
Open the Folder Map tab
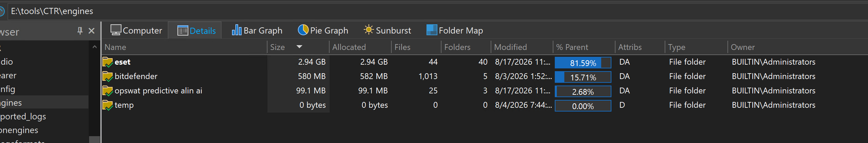(454, 30)
